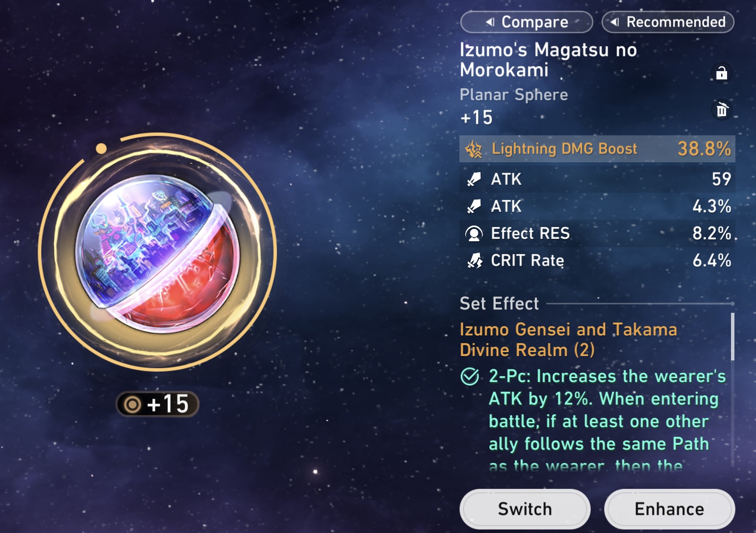The height and width of the screenshot is (533, 756).
Task: Click the orange dot on enhancement ring
Action: (101, 149)
